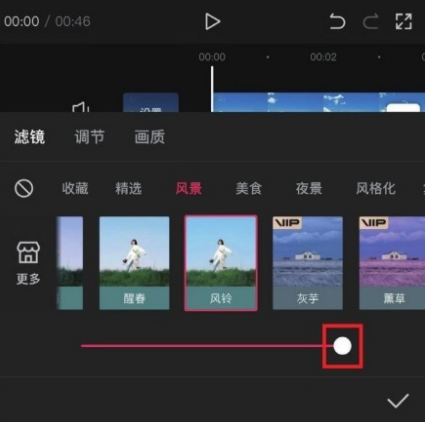The height and width of the screenshot is (422, 425).
Task: Open the 精选 filter category
Action: tap(129, 188)
